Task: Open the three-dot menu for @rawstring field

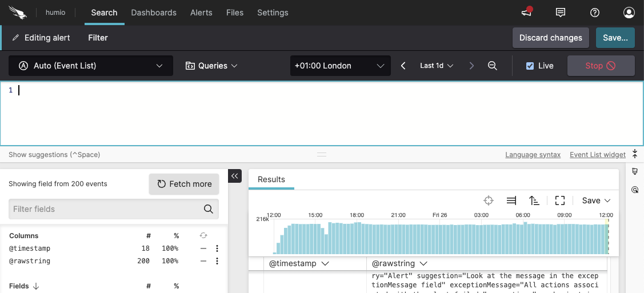Action: tap(217, 261)
